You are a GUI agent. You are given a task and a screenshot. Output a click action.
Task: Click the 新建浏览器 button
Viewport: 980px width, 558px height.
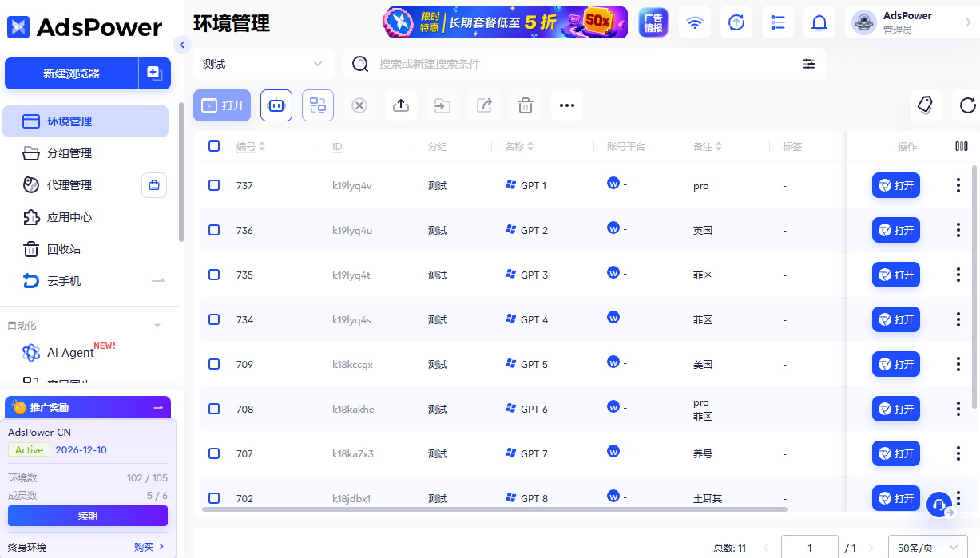[72, 73]
